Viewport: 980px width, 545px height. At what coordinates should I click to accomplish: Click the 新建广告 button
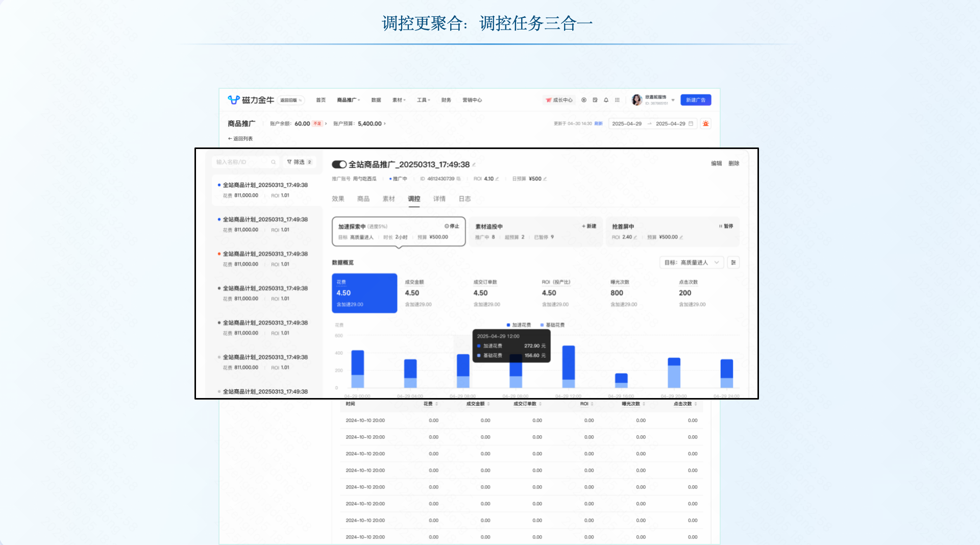point(696,100)
